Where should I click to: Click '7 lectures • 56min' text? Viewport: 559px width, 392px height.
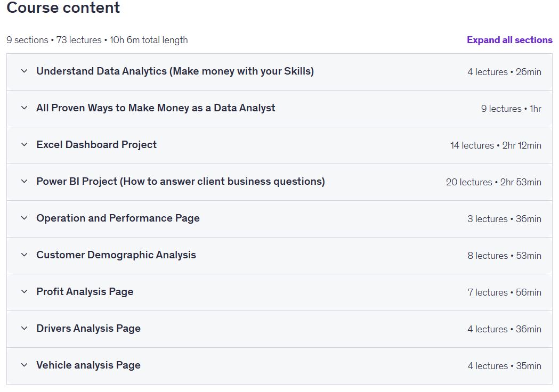click(505, 292)
